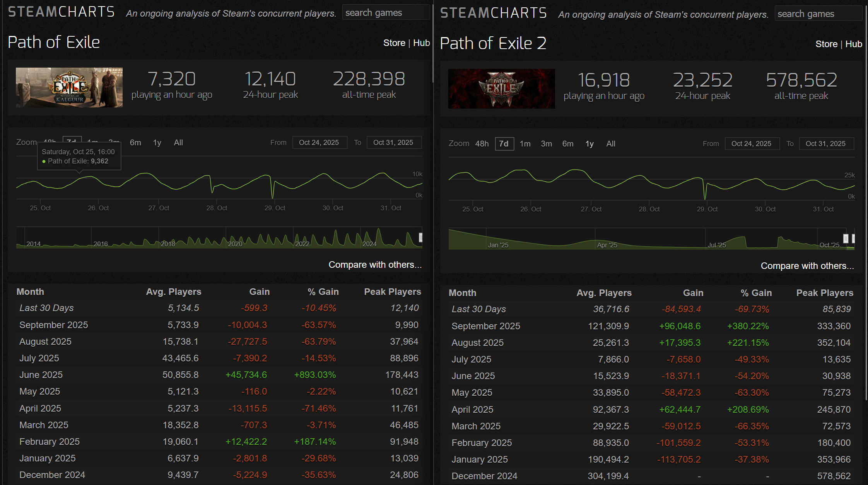Open Compare with others for Path of Exile
868x485 pixels.
[375, 265]
